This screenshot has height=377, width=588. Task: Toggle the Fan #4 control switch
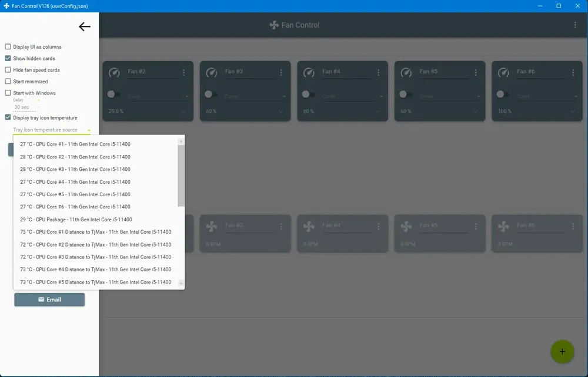[x=309, y=95]
